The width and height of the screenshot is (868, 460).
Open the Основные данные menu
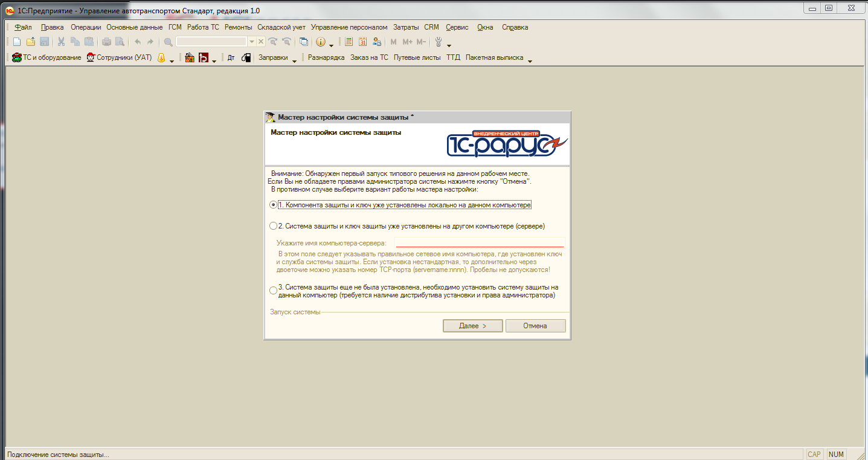(134, 27)
